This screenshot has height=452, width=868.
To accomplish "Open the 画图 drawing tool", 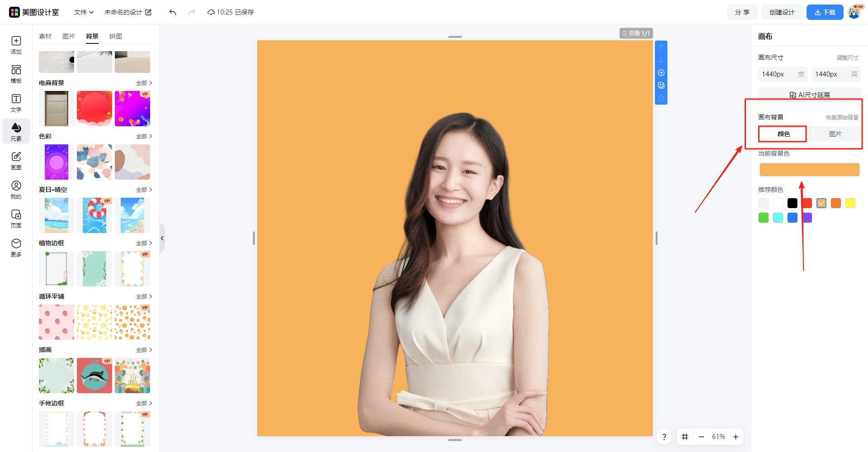I will (16, 161).
